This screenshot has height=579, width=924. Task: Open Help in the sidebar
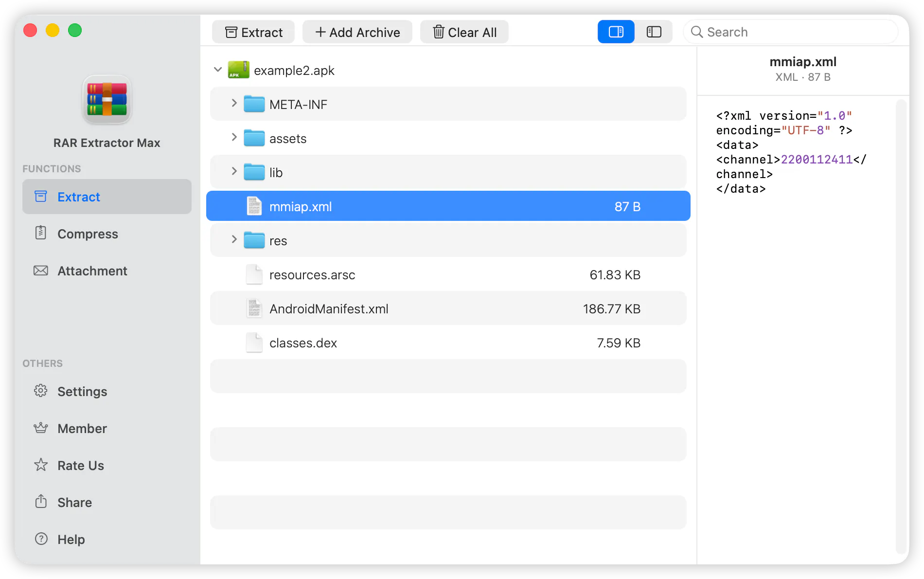[107, 539]
